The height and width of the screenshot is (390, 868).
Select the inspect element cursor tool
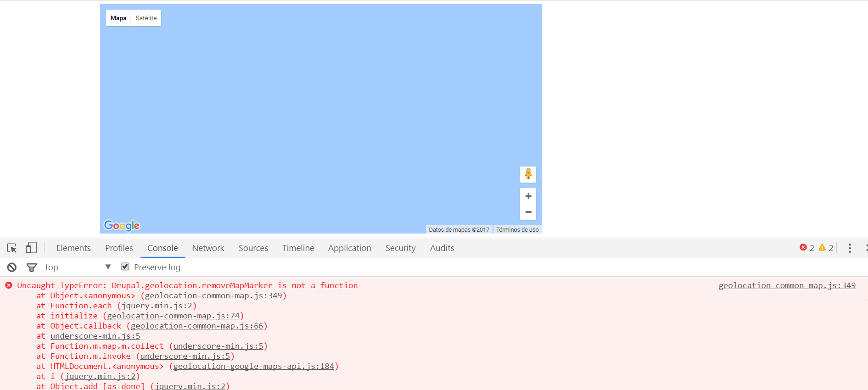12,248
